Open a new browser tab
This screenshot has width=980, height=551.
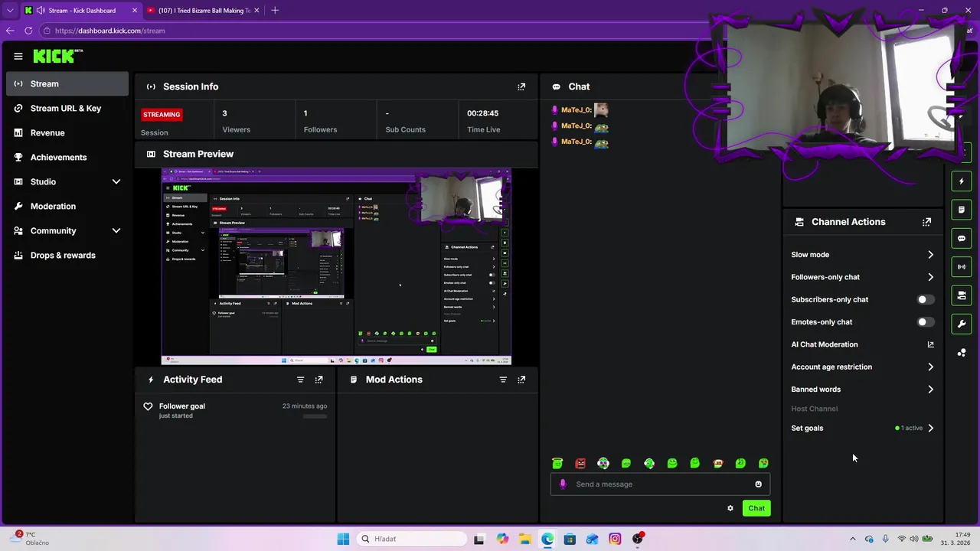point(275,11)
